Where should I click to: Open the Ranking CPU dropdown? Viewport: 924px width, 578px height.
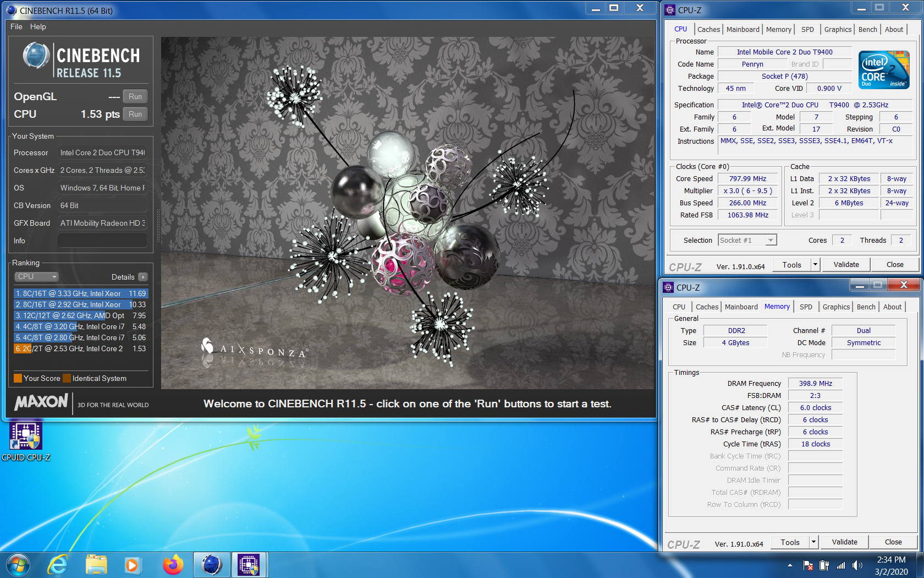[x=36, y=276]
